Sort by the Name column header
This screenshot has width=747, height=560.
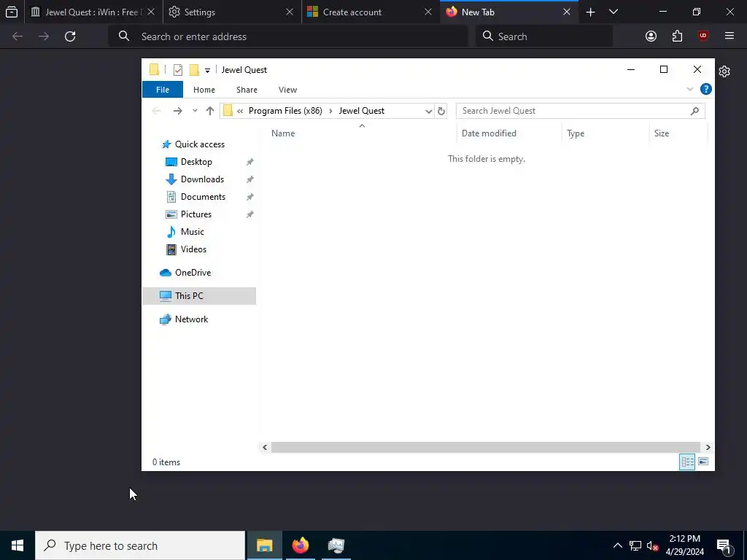283,133
